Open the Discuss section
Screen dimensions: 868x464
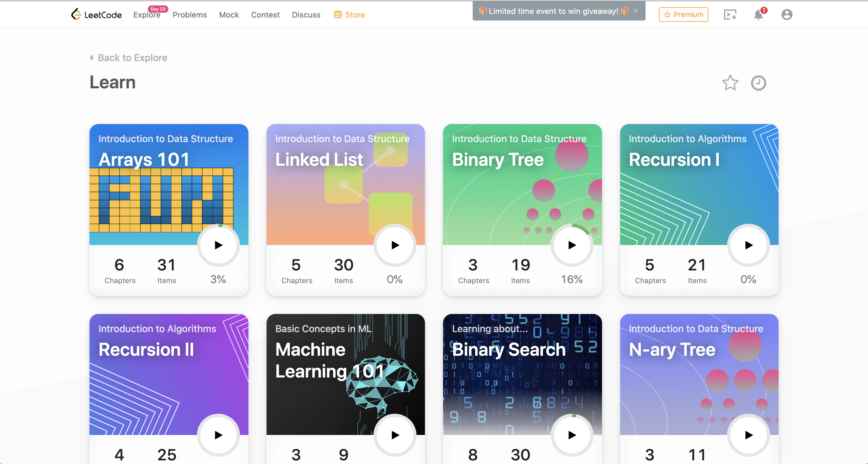click(306, 15)
